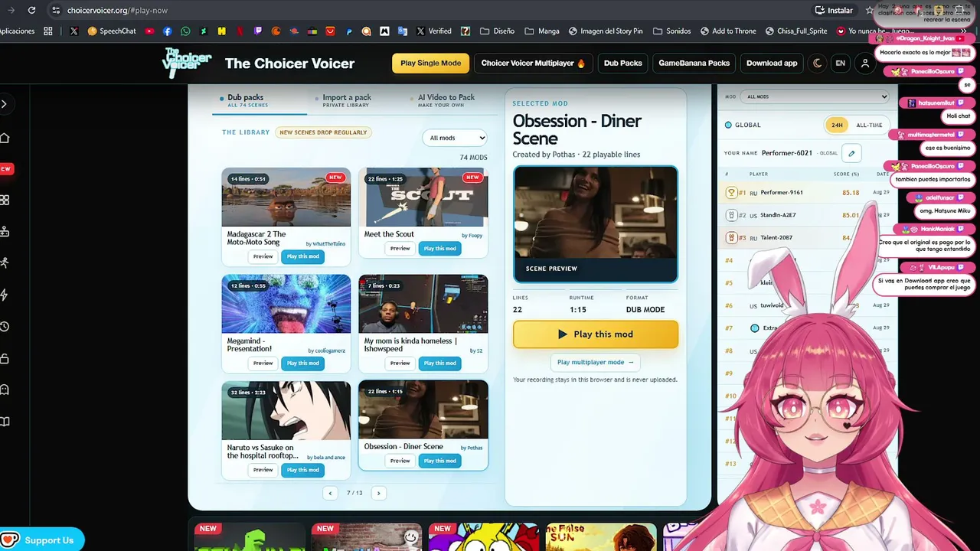Open the lightning bolt icon in sidebar
Image resolution: width=980 pixels, height=551 pixels.
pos(5,295)
